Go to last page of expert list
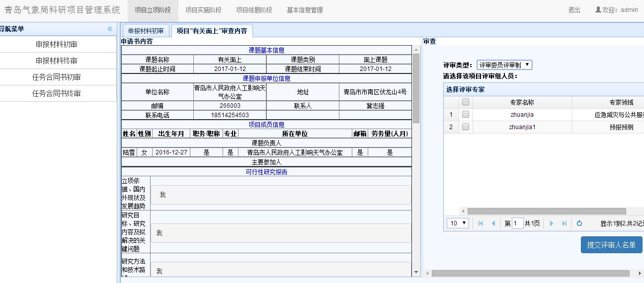 pyautogui.click(x=564, y=223)
